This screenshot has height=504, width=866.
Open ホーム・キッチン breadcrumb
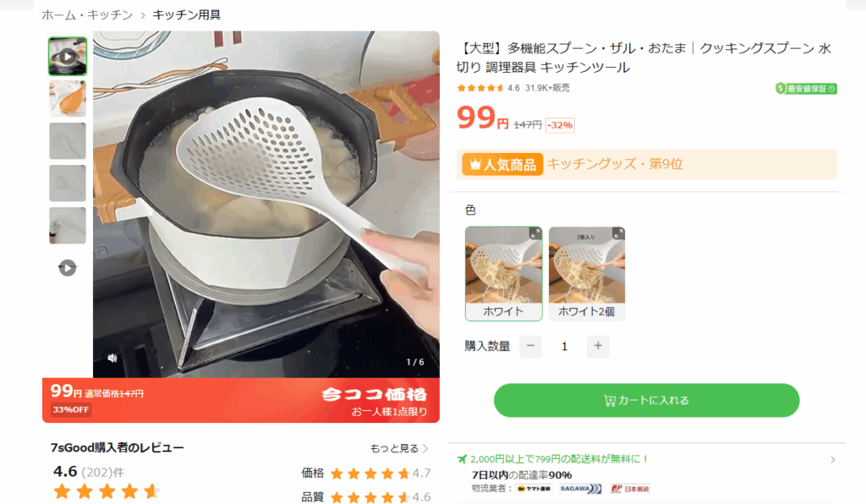pyautogui.click(x=87, y=15)
